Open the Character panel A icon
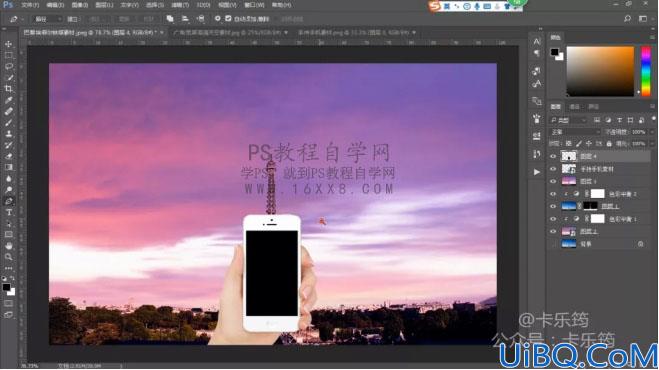Viewport: 659px width, 370px height. click(537, 42)
